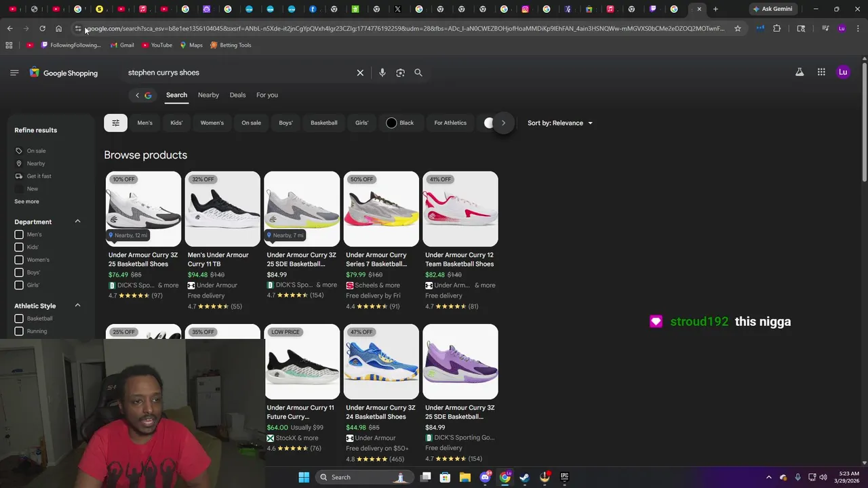Check the Men's department checkbox
868x488 pixels.
pyautogui.click(x=19, y=235)
